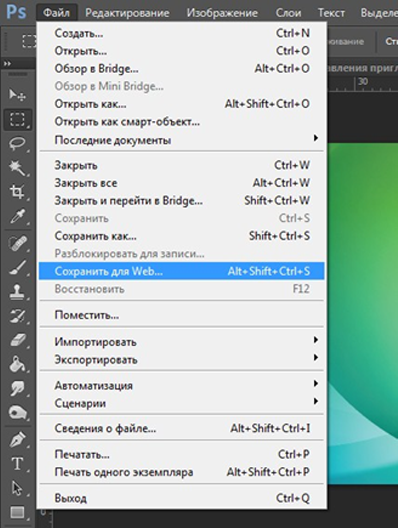Image resolution: width=398 pixels, height=528 pixels.
Task: Click Закрыть и перейти в Bridge...
Action: [182, 201]
